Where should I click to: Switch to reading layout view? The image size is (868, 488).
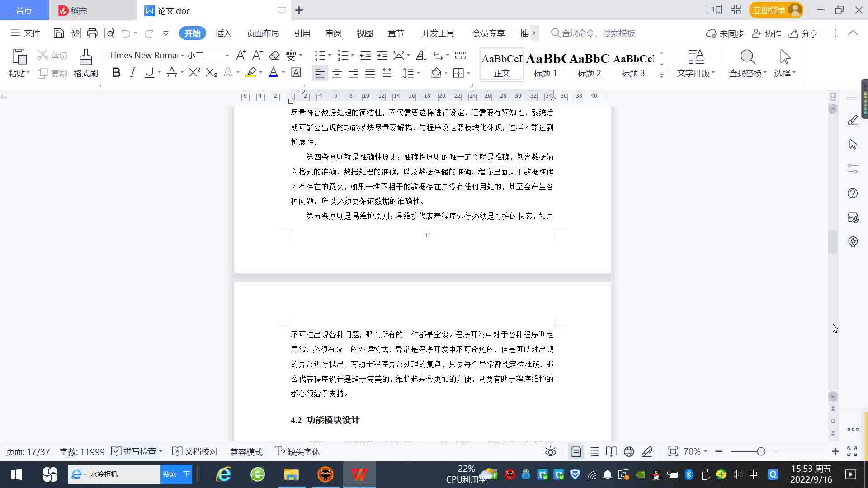[x=611, y=451]
